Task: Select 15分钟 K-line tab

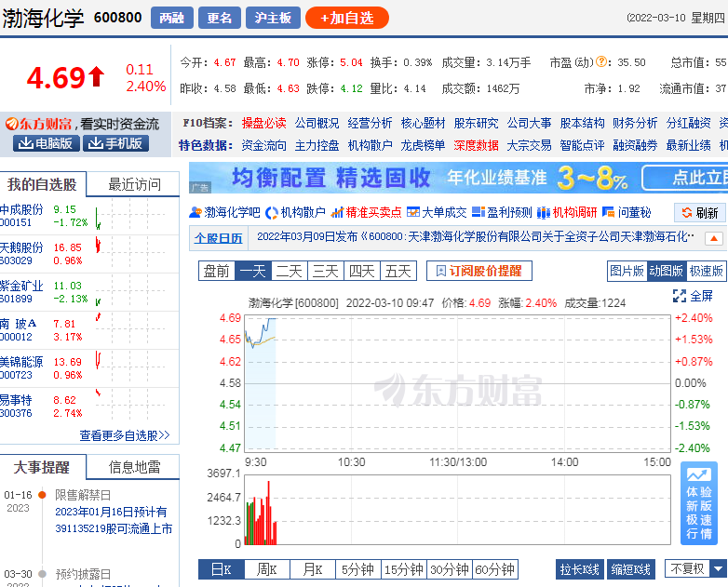Action: [404, 569]
